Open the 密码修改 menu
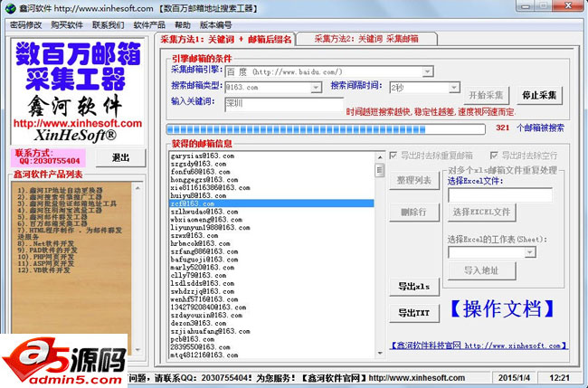This screenshot has height=388, width=588. (26, 25)
